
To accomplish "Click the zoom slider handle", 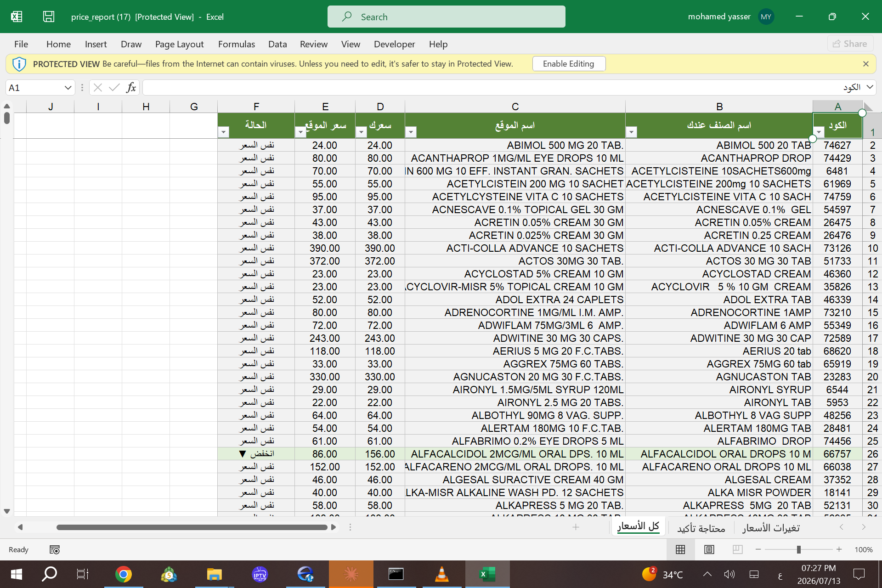I will click(799, 549).
